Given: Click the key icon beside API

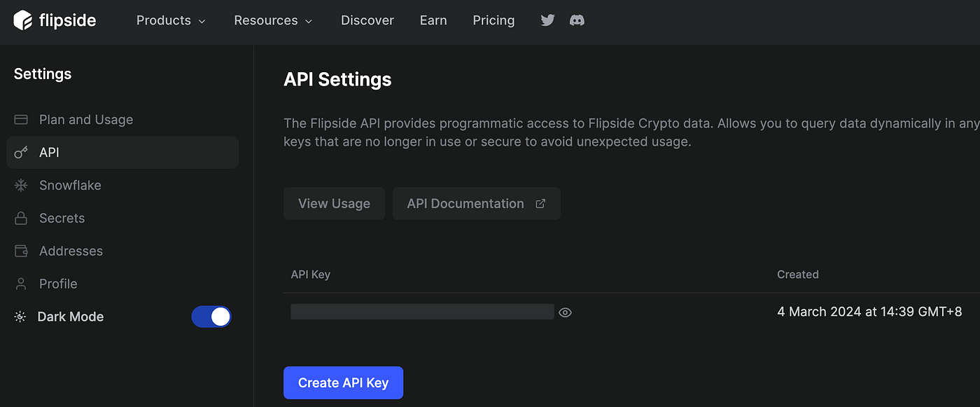Looking at the screenshot, I should pos(21,152).
